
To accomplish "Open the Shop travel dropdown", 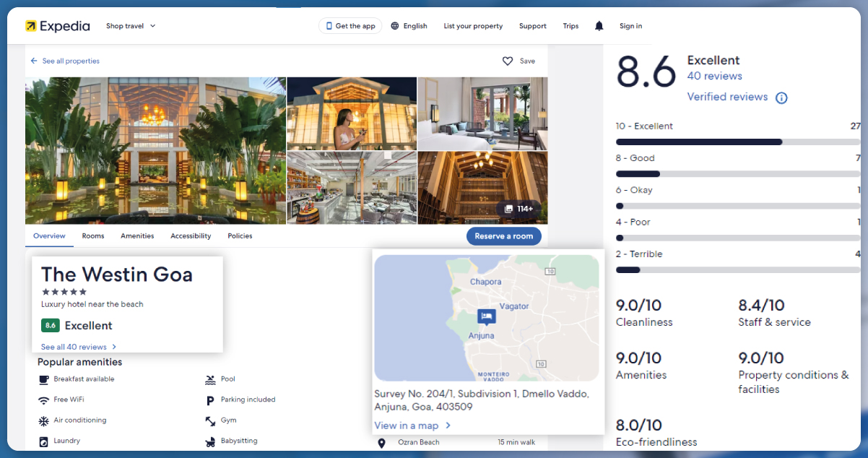I will (131, 26).
